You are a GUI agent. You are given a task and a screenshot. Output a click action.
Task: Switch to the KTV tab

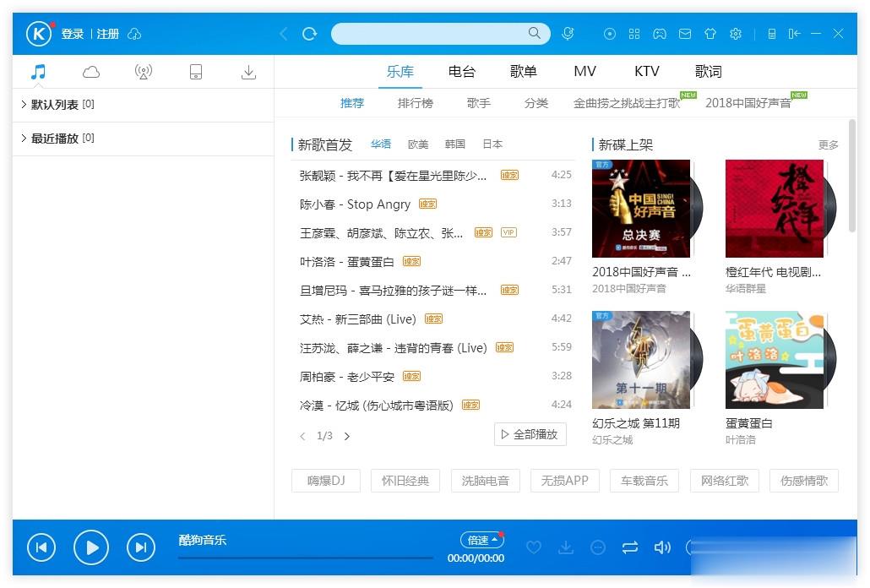[x=647, y=72]
